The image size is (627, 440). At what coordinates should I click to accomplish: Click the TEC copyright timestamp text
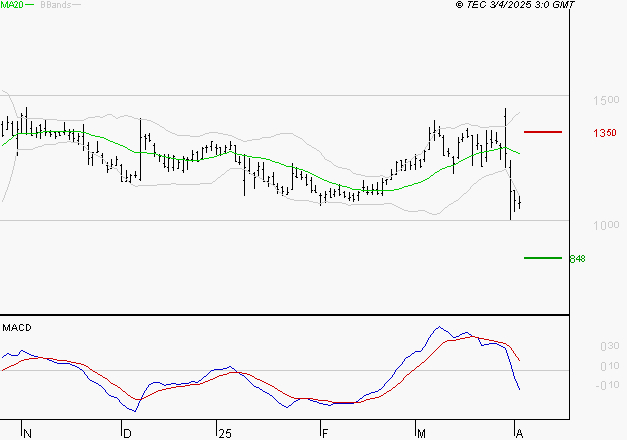515,5
